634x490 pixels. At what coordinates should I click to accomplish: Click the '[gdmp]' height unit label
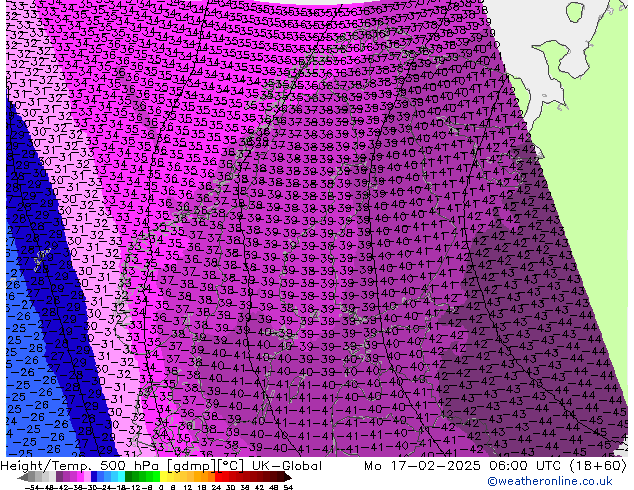pyautogui.click(x=192, y=466)
